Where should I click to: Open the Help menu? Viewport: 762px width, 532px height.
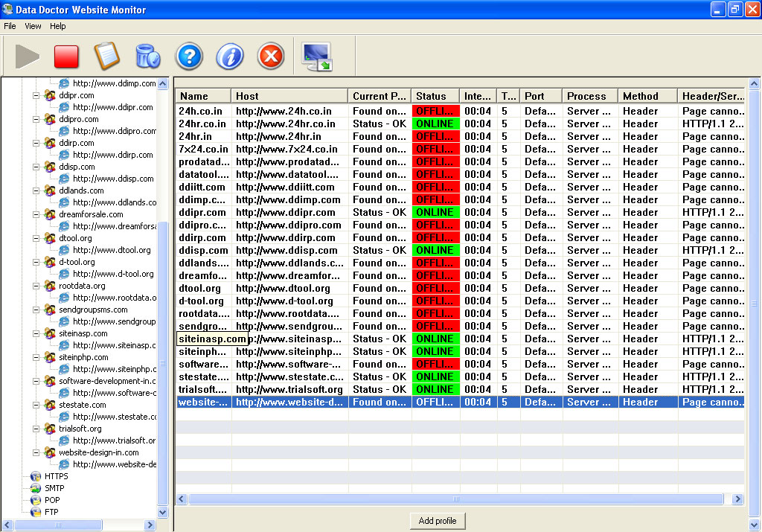(58, 26)
